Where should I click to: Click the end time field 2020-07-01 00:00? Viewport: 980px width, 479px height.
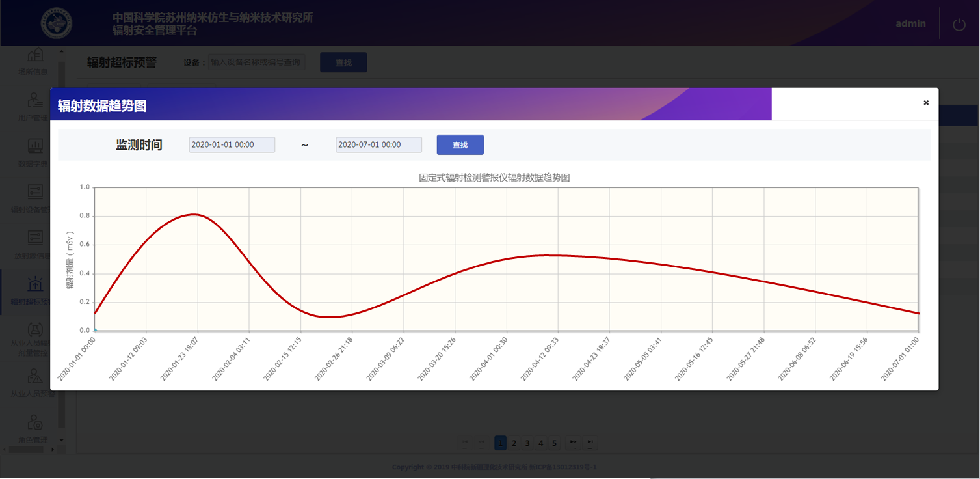(378, 144)
